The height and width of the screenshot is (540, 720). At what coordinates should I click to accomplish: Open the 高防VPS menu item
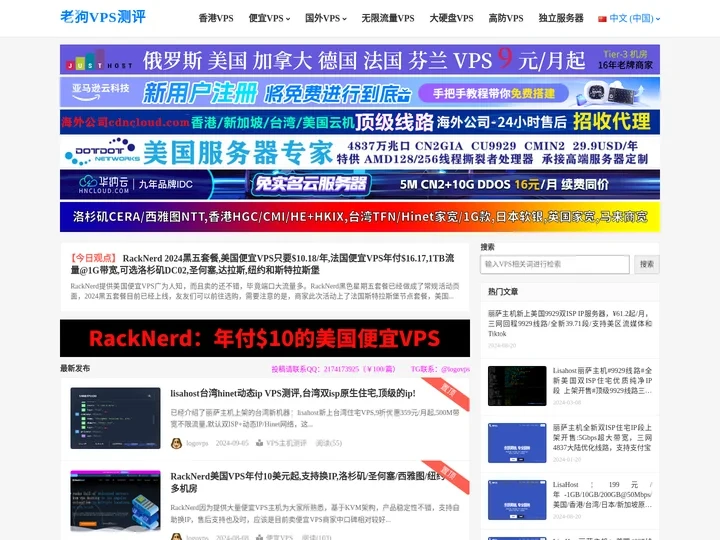(506, 18)
